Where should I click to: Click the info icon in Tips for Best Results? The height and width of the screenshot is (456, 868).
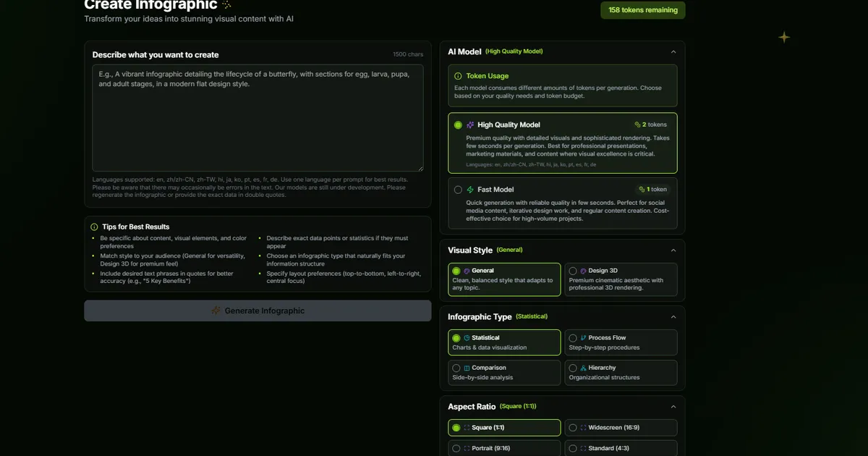pyautogui.click(x=94, y=227)
